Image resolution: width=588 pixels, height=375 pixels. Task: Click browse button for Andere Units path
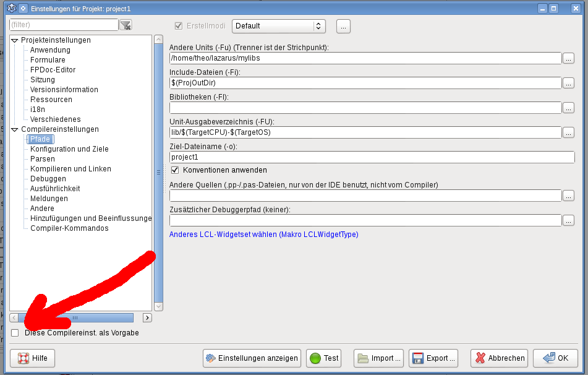(568, 58)
